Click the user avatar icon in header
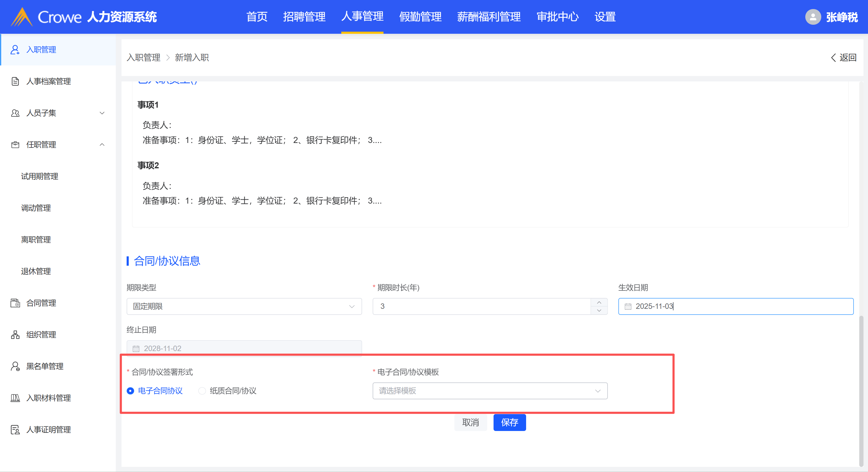 coord(813,17)
